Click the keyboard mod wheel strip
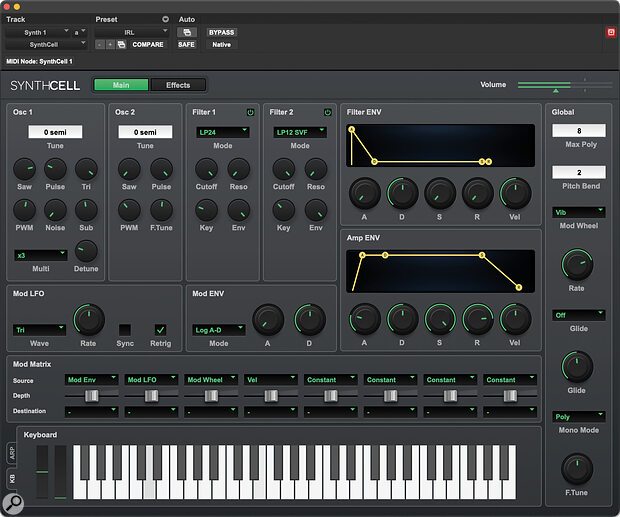 [x=60, y=472]
